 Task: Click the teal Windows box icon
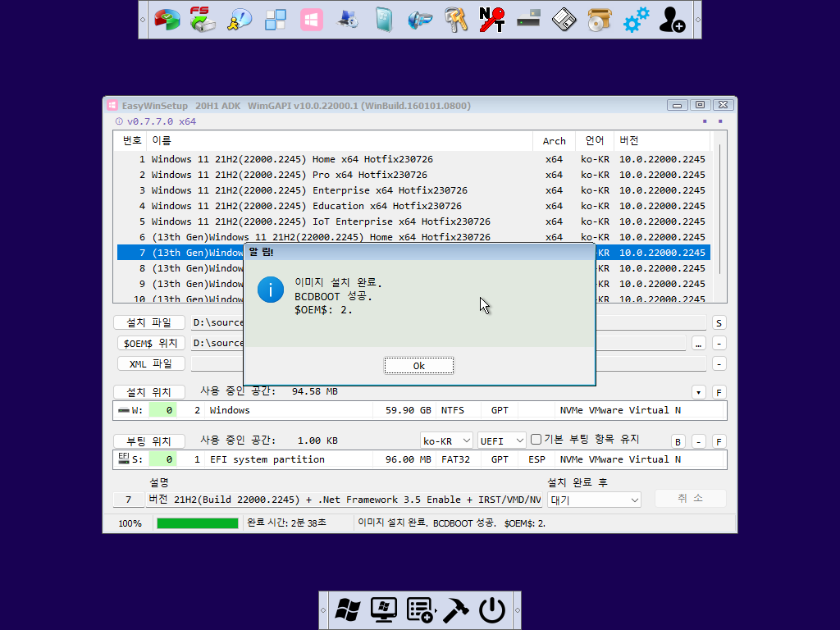(x=384, y=20)
